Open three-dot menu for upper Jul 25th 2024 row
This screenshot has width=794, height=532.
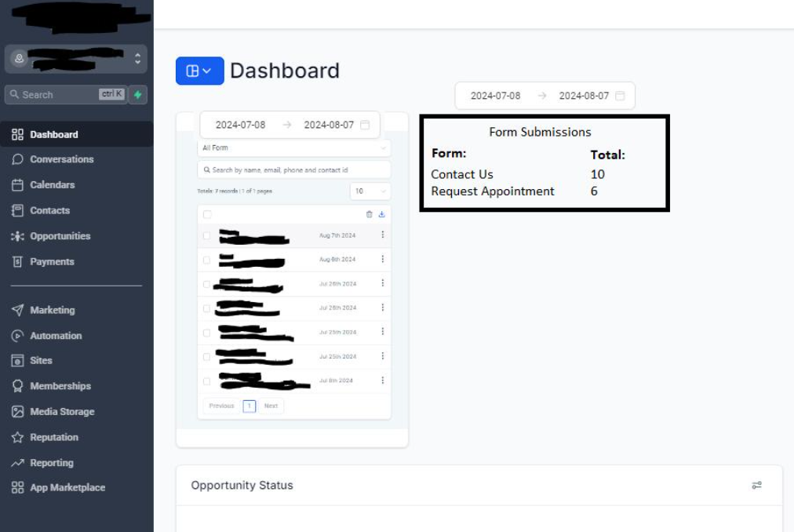pyautogui.click(x=383, y=331)
